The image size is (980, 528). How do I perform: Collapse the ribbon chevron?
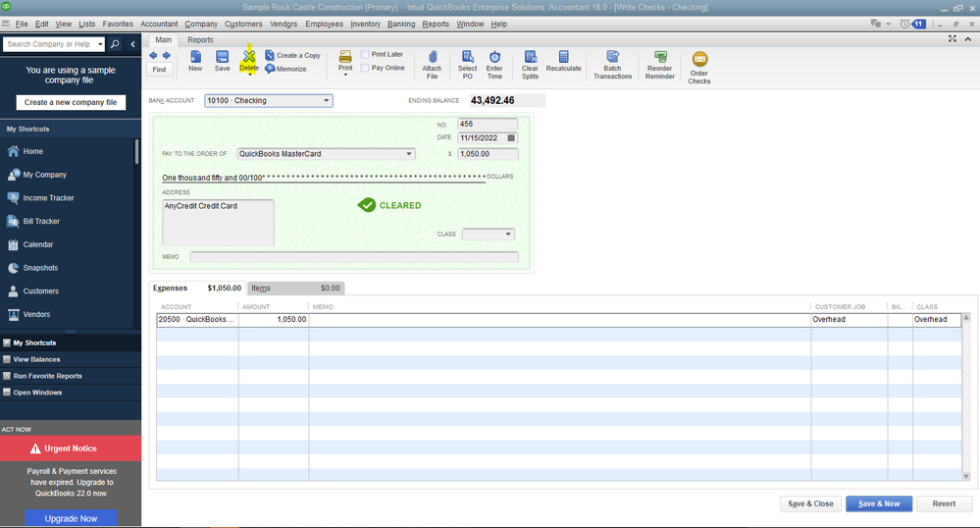click(x=968, y=39)
